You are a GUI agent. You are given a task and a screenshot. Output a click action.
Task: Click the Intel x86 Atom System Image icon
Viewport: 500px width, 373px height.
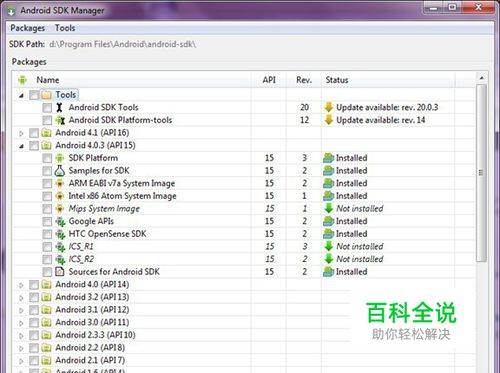60,196
